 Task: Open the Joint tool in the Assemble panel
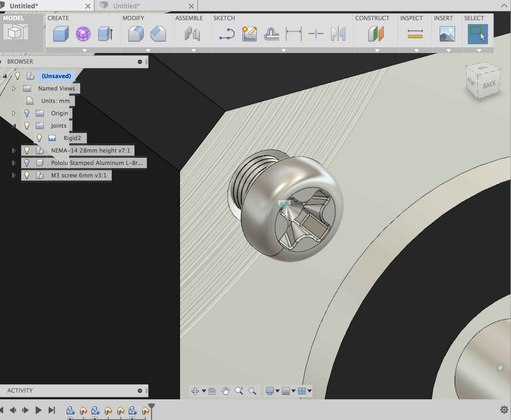(192, 34)
